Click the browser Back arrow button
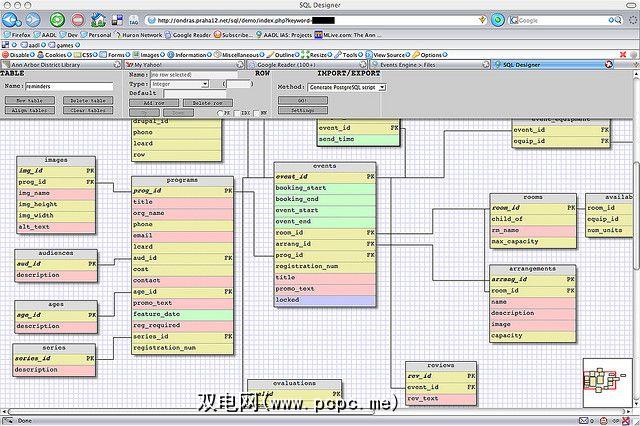The height and width of the screenshot is (426, 640). click(13, 19)
